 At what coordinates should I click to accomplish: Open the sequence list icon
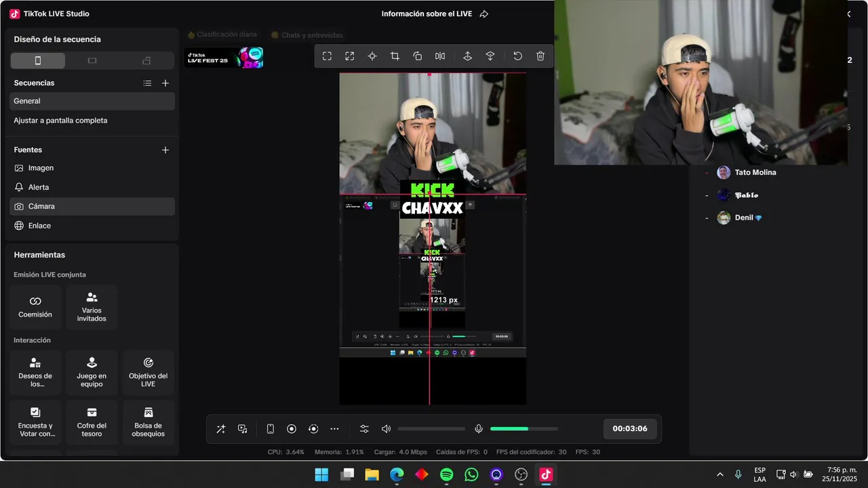[147, 83]
